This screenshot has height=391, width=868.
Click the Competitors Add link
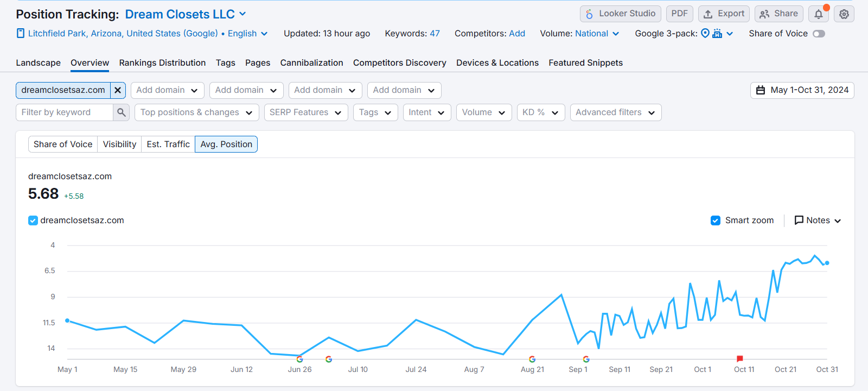(517, 34)
